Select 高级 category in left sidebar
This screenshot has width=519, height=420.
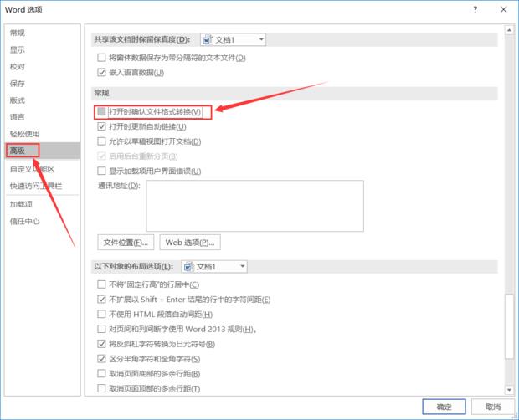point(18,151)
